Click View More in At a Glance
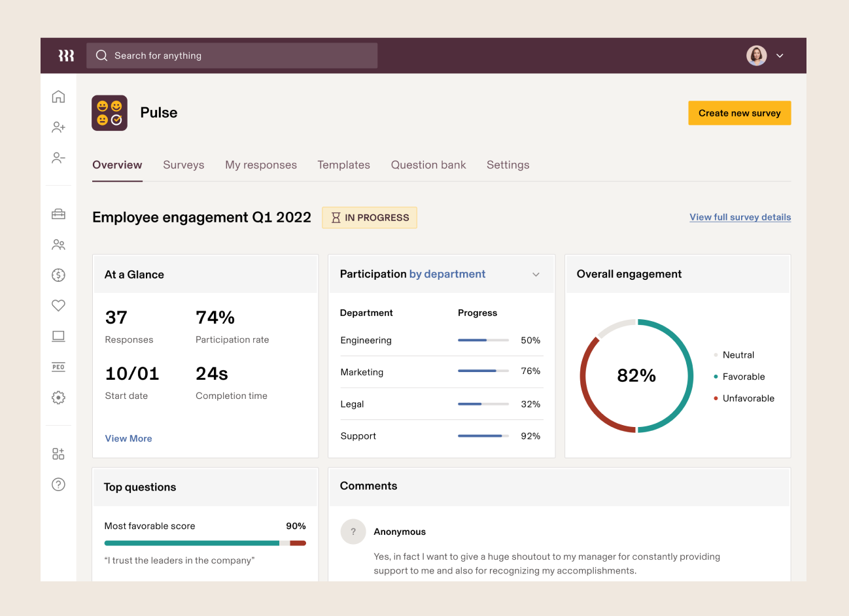The height and width of the screenshot is (616, 849). (x=128, y=439)
